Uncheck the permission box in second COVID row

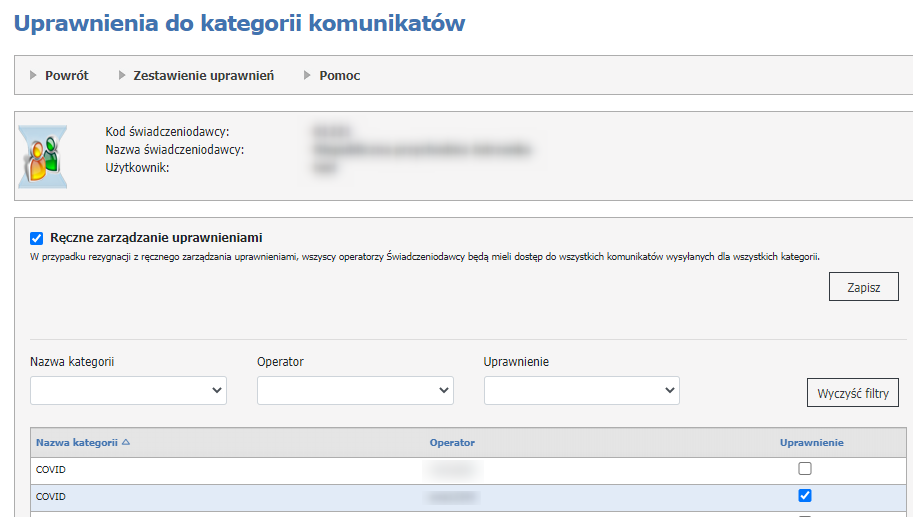click(804, 495)
